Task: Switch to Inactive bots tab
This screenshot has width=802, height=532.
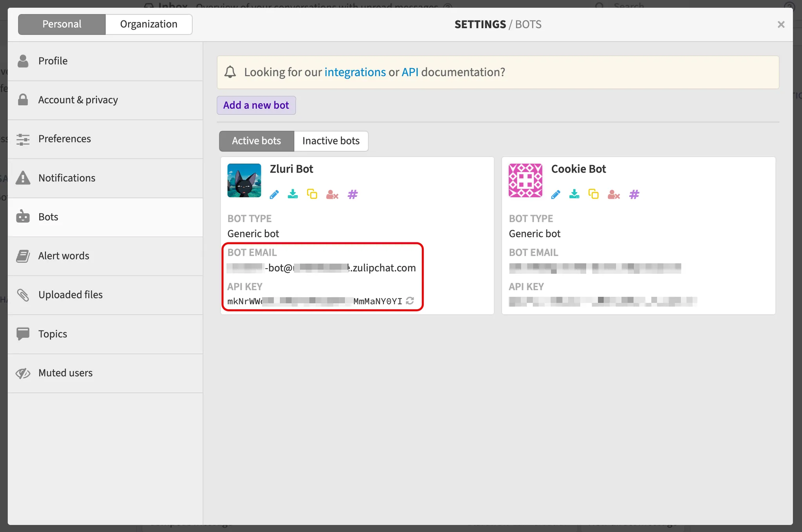Action: [331, 141]
